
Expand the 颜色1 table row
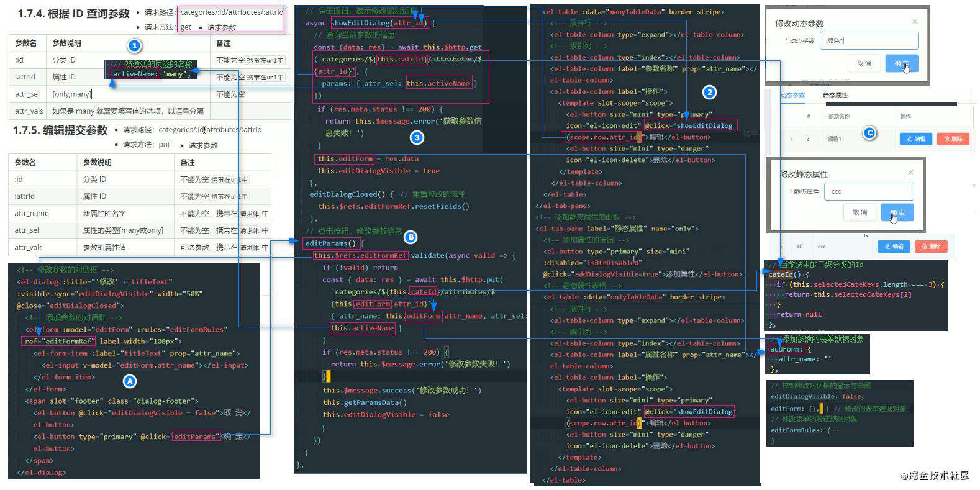pos(791,139)
